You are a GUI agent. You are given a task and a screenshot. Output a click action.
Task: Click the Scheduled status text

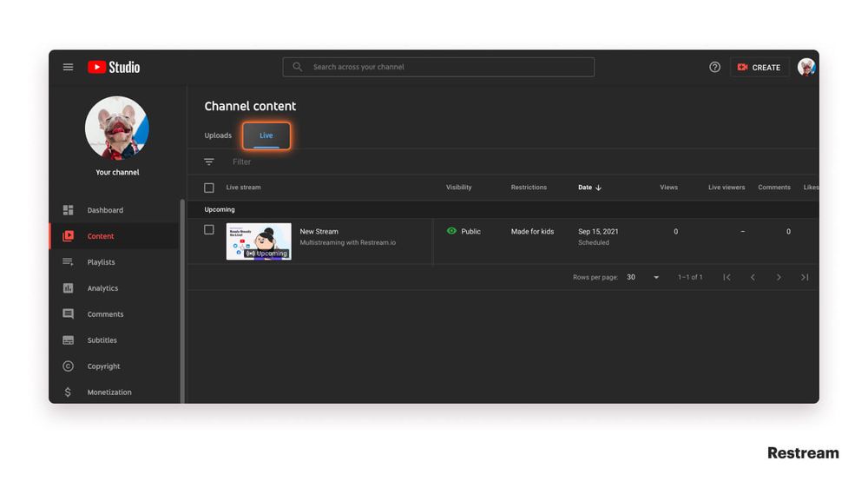click(594, 242)
